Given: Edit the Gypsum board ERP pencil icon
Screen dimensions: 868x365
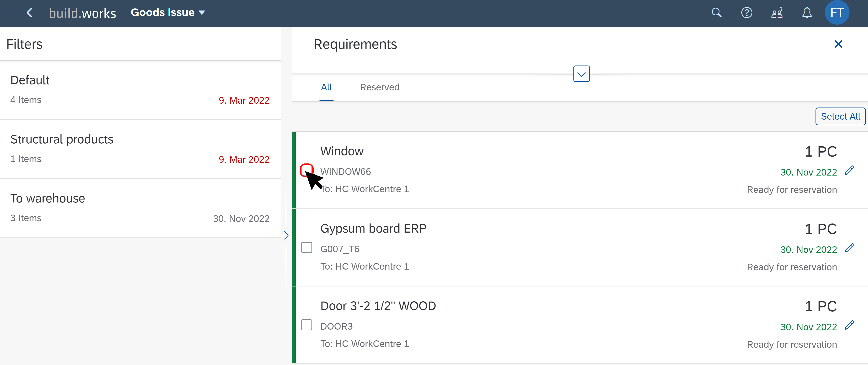Looking at the screenshot, I should (850, 248).
